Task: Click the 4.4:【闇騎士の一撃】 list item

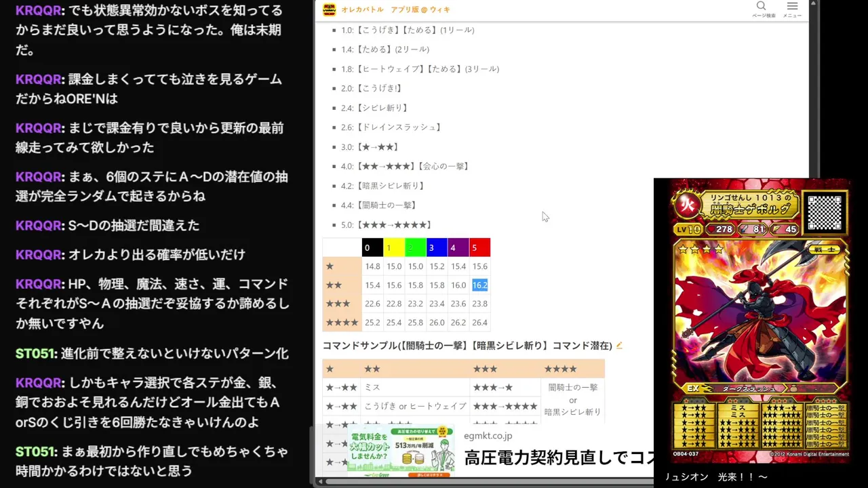Action: (379, 205)
